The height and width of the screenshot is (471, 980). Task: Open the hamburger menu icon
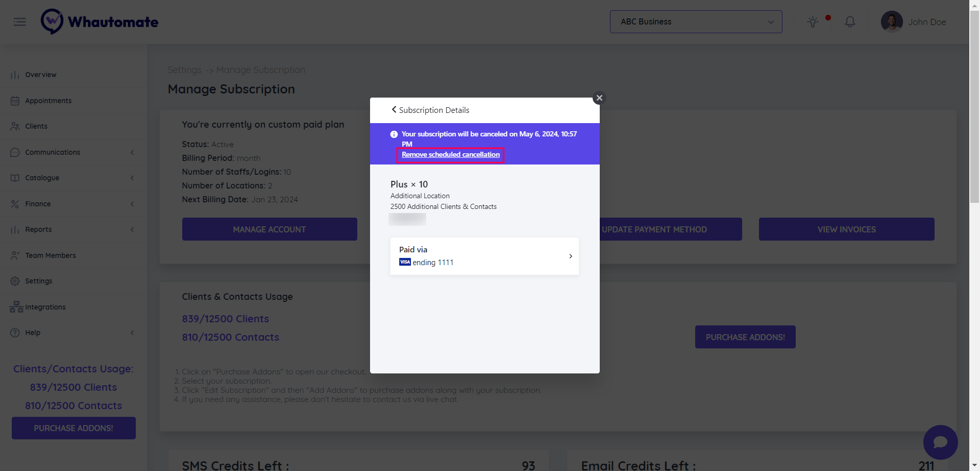coord(20,22)
